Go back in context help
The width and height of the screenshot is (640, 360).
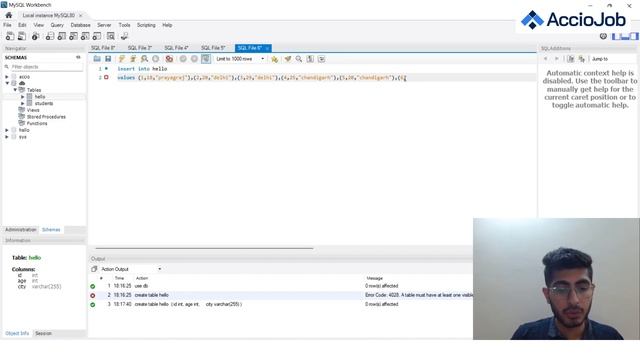pyautogui.click(x=546, y=59)
